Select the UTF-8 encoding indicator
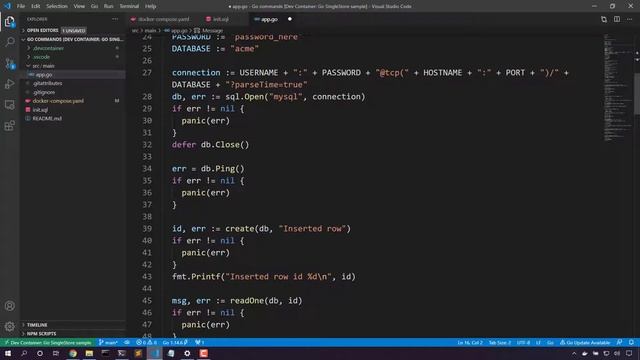 (x=523, y=342)
